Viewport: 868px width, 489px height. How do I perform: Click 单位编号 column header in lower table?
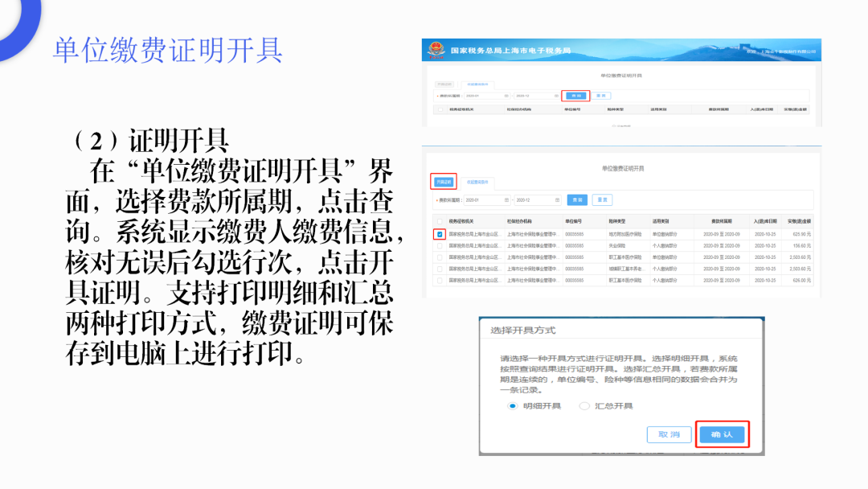(x=573, y=221)
